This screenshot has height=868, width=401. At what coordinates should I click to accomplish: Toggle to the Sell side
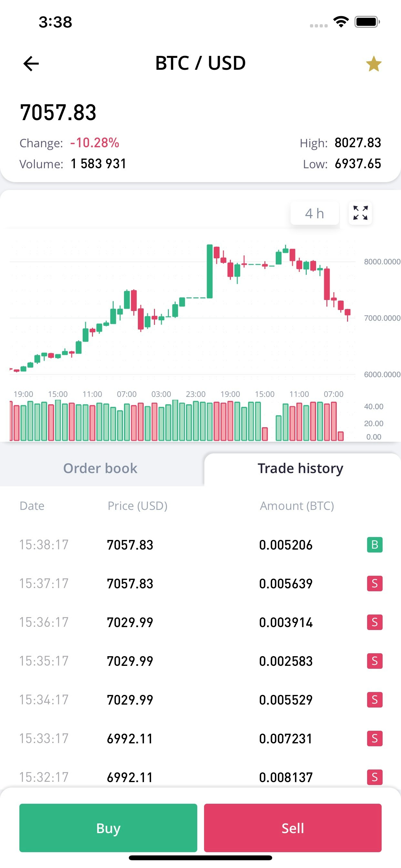(x=293, y=829)
